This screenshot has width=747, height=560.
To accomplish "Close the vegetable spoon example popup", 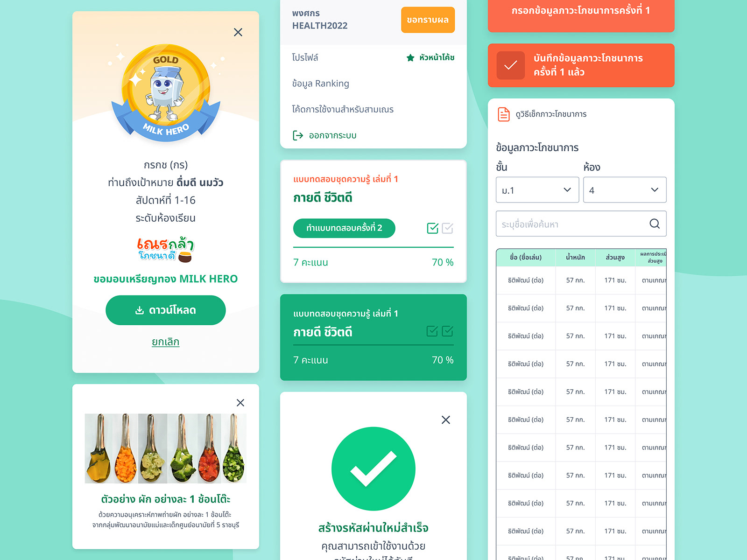I will [240, 403].
